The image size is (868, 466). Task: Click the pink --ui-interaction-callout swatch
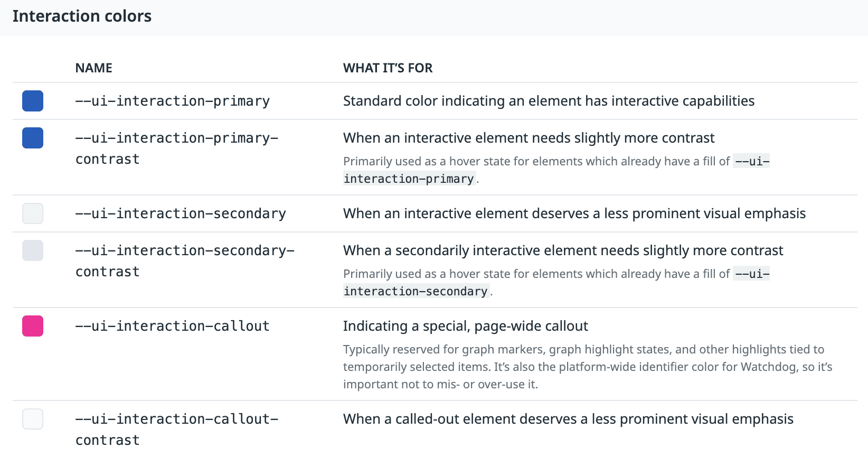33,326
